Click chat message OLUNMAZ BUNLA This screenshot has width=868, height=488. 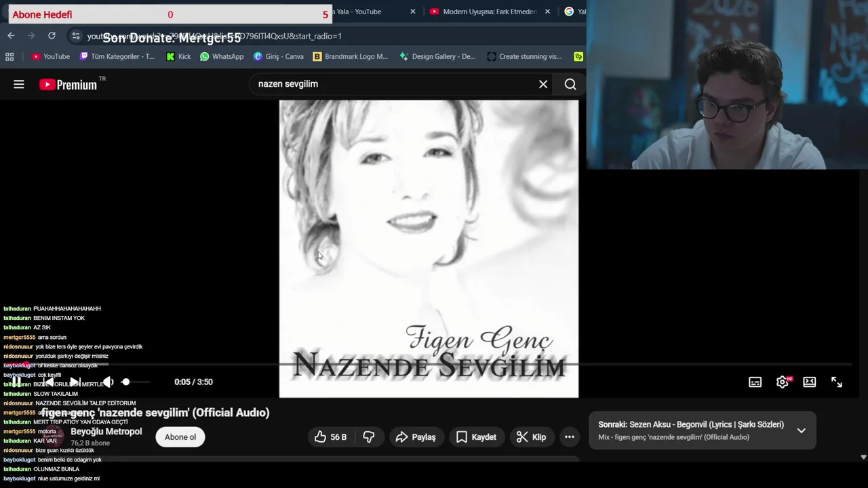click(56, 469)
